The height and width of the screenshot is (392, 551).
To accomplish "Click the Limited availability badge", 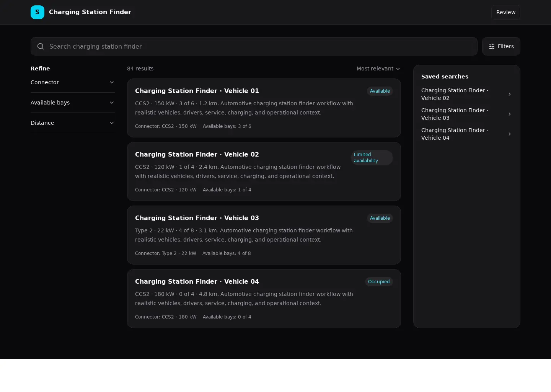I will click(372, 158).
